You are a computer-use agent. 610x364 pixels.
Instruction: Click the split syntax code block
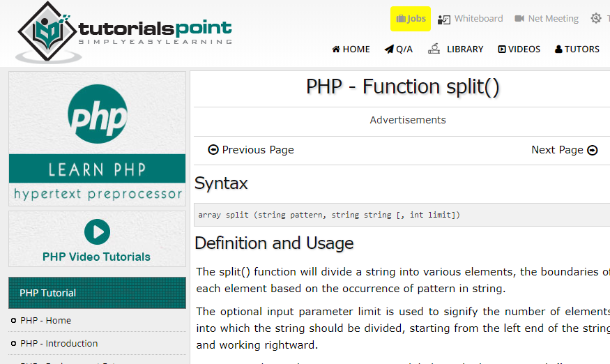[x=402, y=215]
